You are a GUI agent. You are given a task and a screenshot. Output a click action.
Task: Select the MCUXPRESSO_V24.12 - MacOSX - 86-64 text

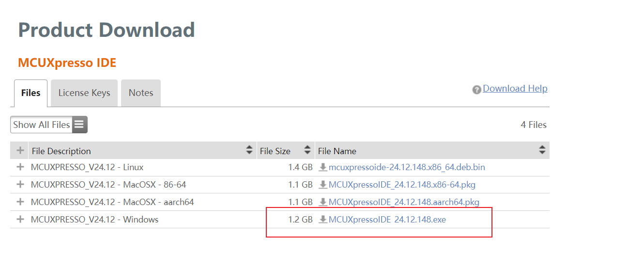(x=108, y=185)
